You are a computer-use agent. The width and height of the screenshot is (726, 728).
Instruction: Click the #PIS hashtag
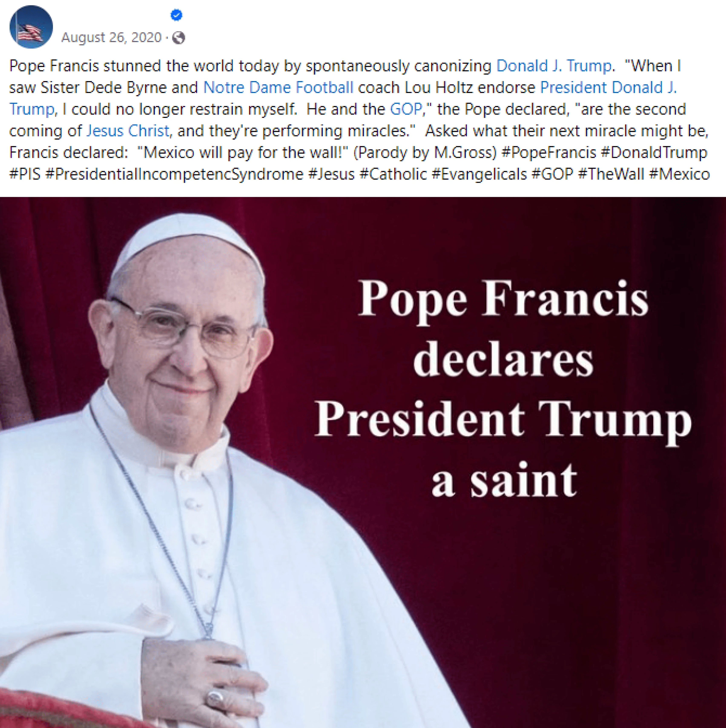pos(25,174)
